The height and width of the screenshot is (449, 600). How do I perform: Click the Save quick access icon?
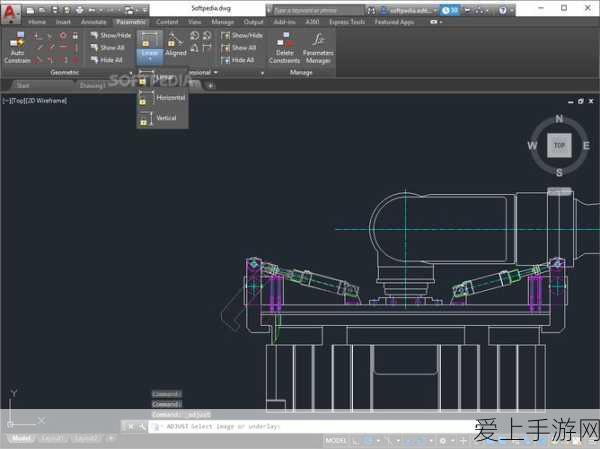tap(55, 10)
